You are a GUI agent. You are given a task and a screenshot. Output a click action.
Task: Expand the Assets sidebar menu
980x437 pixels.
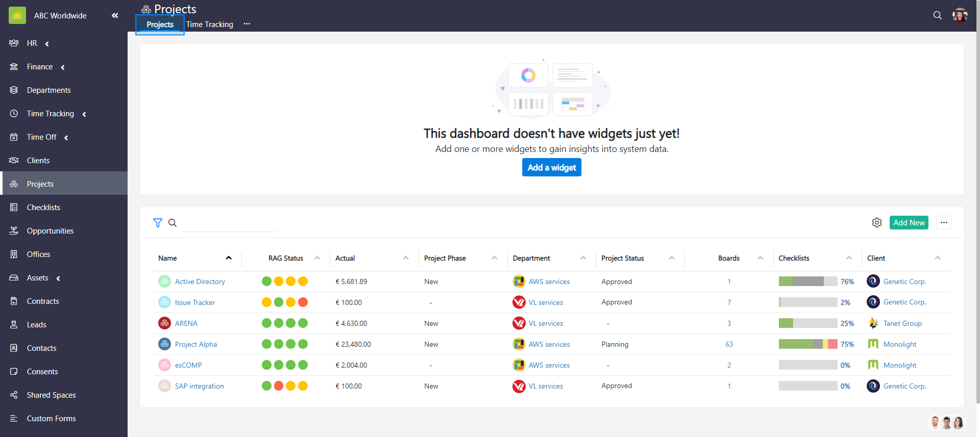(58, 278)
